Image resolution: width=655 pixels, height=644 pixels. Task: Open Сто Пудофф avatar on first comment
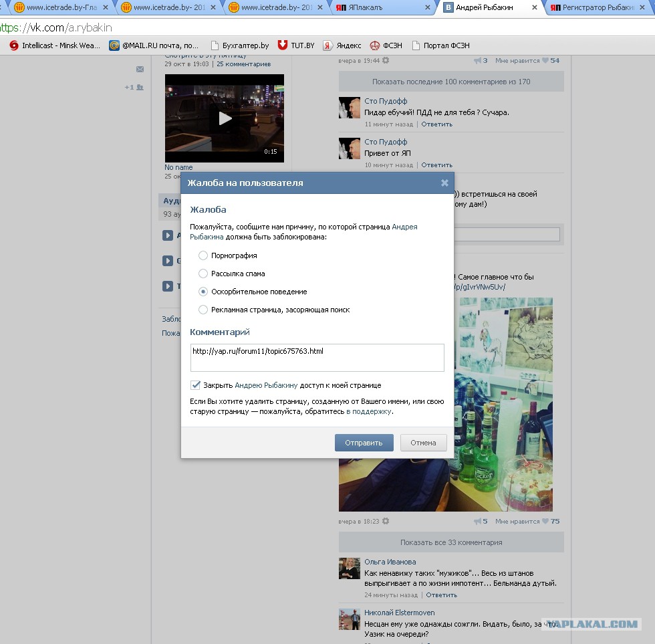(x=349, y=108)
